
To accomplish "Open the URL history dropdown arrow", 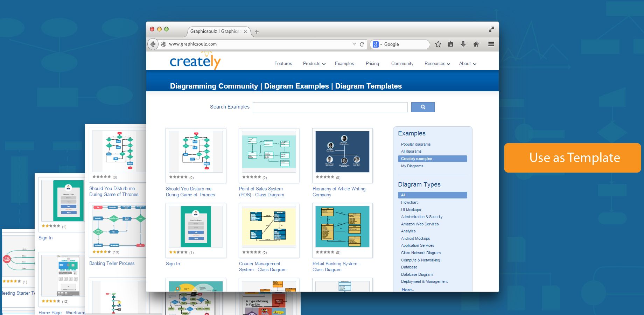I will (x=354, y=44).
